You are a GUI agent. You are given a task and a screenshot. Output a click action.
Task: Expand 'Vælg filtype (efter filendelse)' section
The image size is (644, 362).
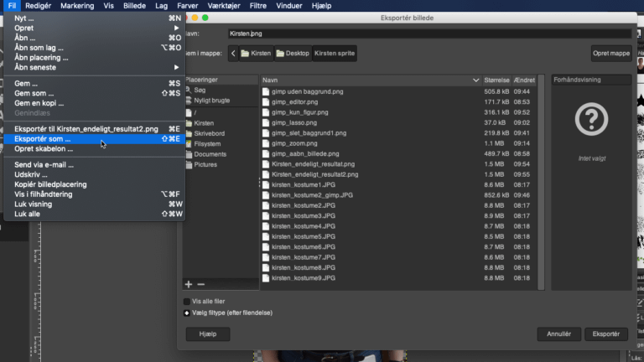pos(187,313)
